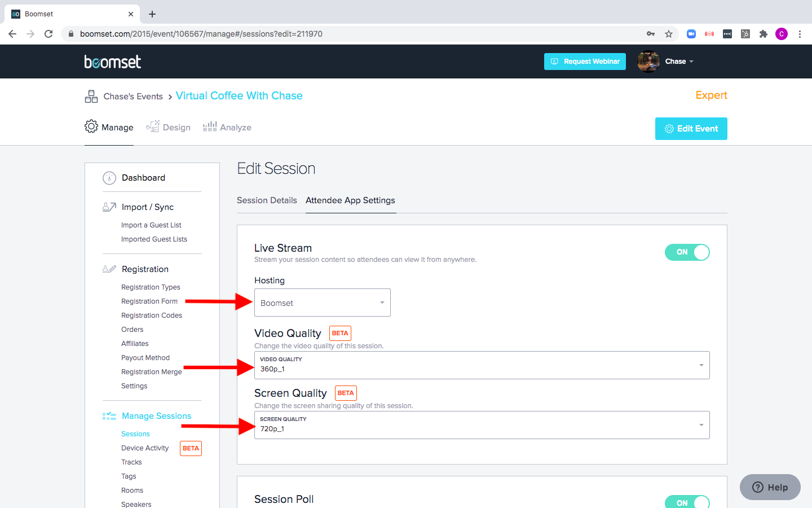The width and height of the screenshot is (812, 508).
Task: Click the saved password key icon
Action: (x=651, y=34)
